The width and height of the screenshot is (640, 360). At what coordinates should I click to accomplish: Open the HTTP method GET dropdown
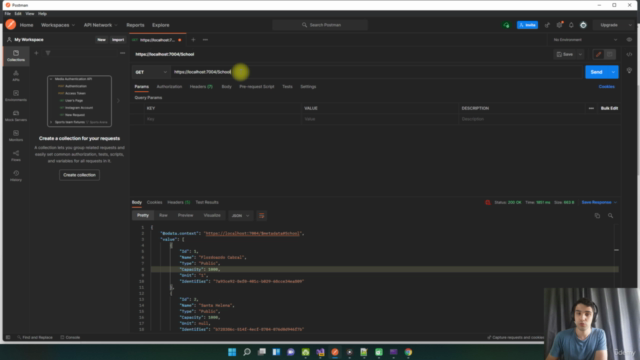[151, 72]
